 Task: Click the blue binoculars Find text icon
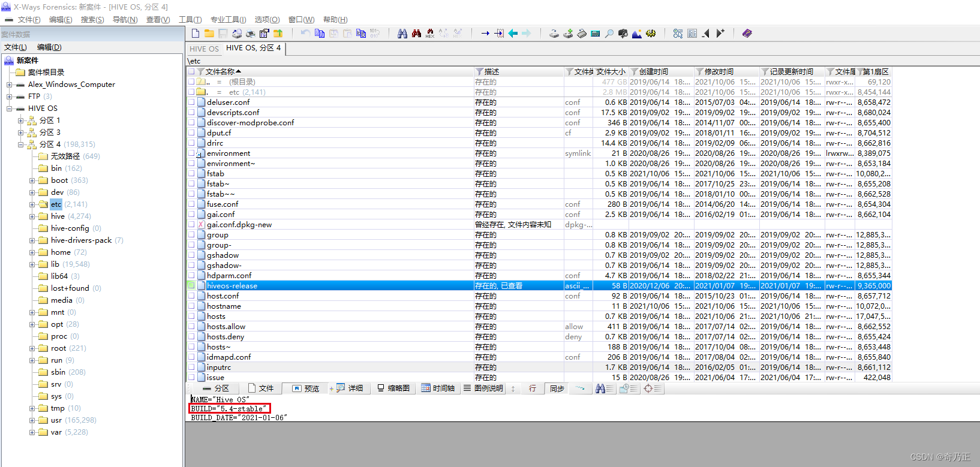[402, 34]
